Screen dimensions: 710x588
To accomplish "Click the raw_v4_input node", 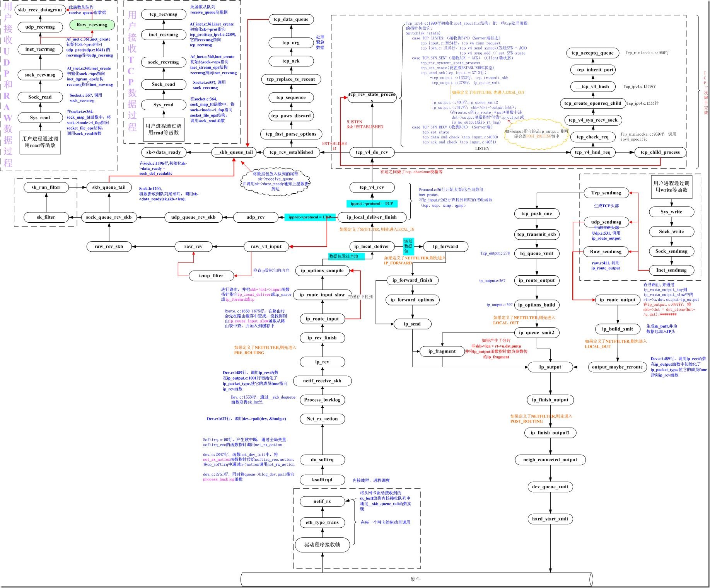I will coord(266,246).
